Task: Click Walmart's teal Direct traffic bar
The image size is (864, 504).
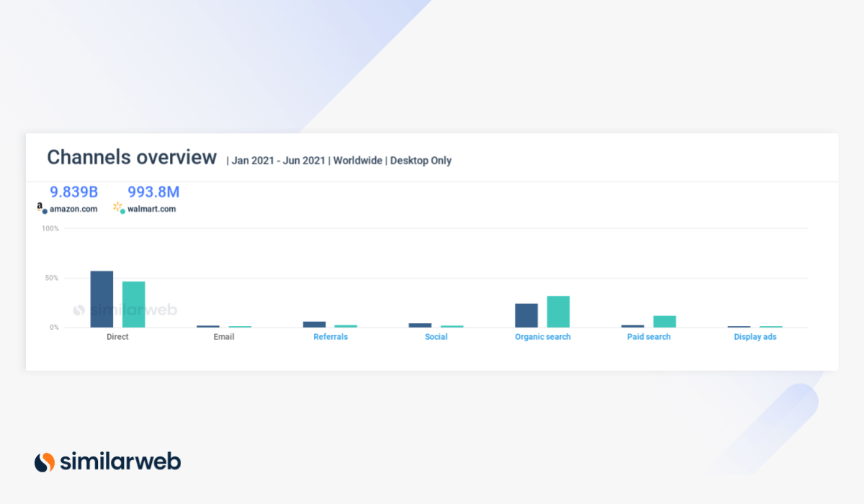Action: [x=133, y=305]
